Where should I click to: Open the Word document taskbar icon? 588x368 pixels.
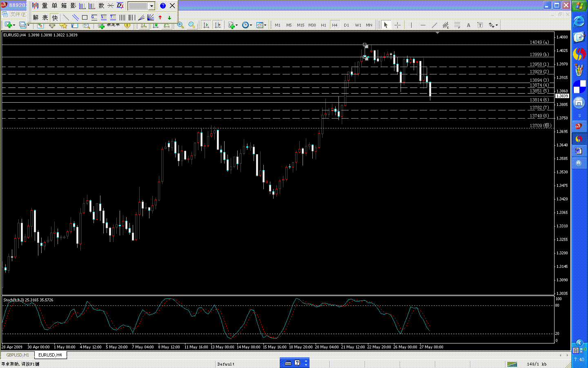click(579, 151)
